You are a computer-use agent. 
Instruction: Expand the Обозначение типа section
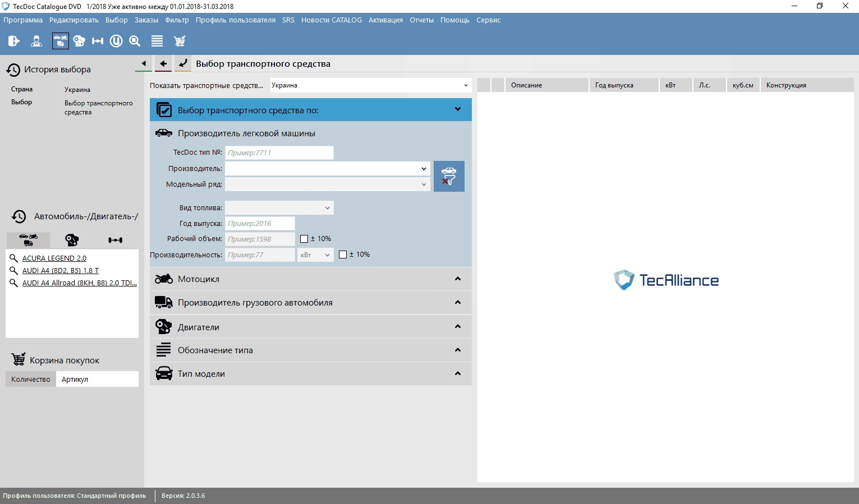[458, 350]
